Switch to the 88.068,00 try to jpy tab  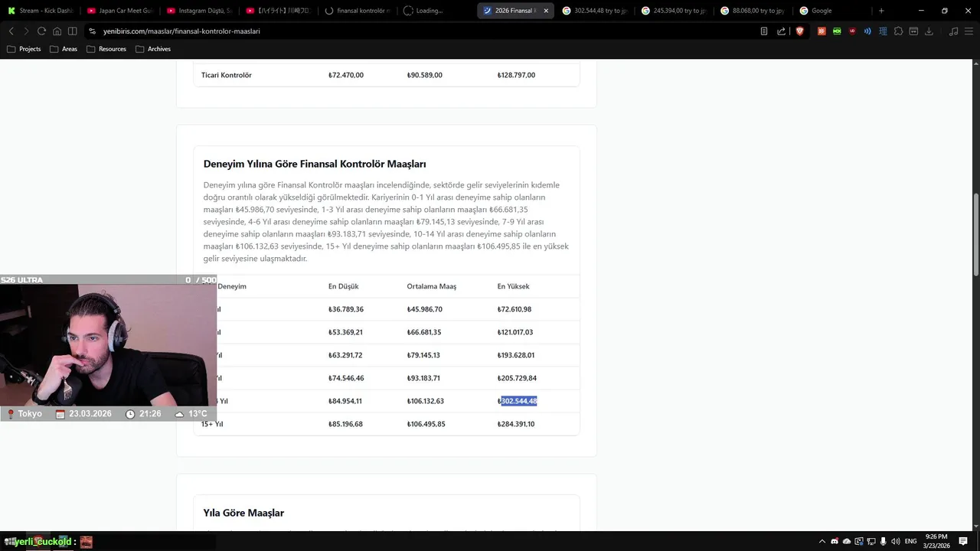754,11
